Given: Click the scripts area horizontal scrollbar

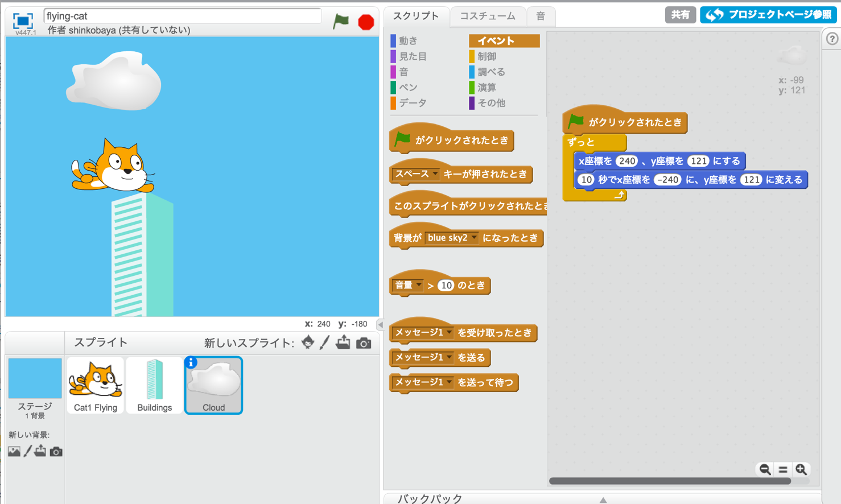Looking at the screenshot, I should coord(670,481).
